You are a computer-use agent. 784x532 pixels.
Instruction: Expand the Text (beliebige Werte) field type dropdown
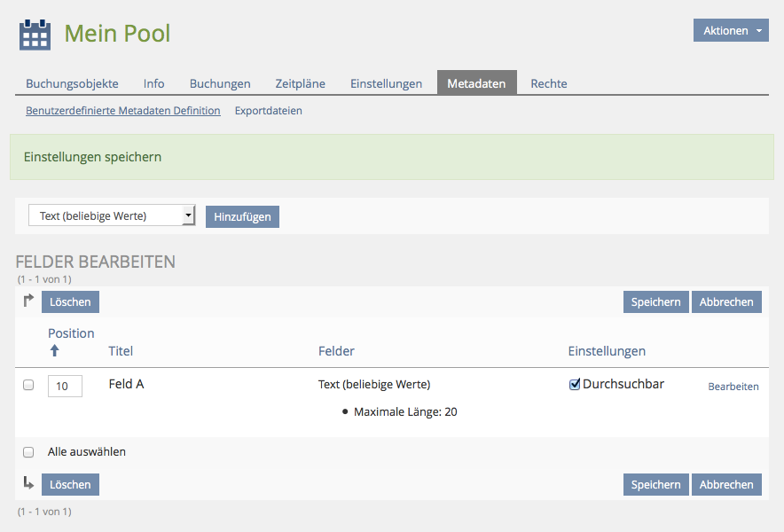(112, 215)
